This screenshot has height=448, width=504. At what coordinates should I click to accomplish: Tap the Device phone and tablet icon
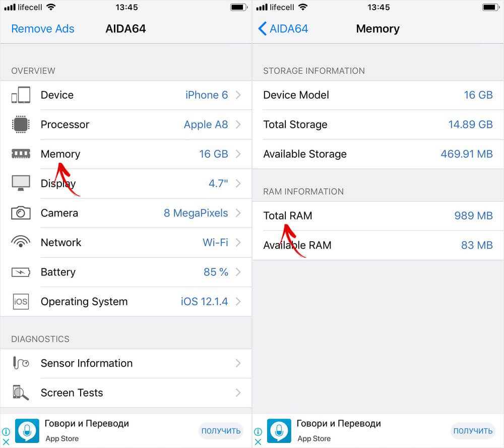click(x=21, y=95)
